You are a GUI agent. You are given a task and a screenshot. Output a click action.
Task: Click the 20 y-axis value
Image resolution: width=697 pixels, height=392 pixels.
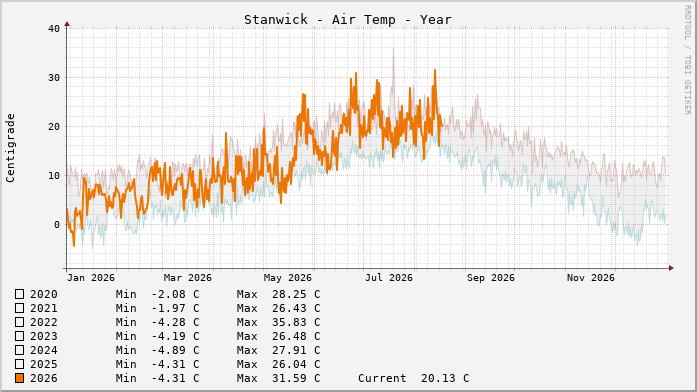(54, 127)
